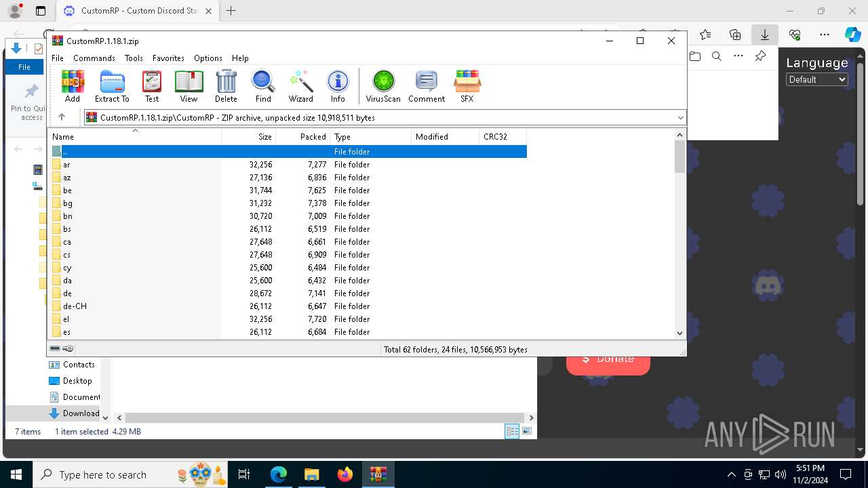Sort by the Modified column header
The width and height of the screenshot is (868, 488).
(x=445, y=137)
